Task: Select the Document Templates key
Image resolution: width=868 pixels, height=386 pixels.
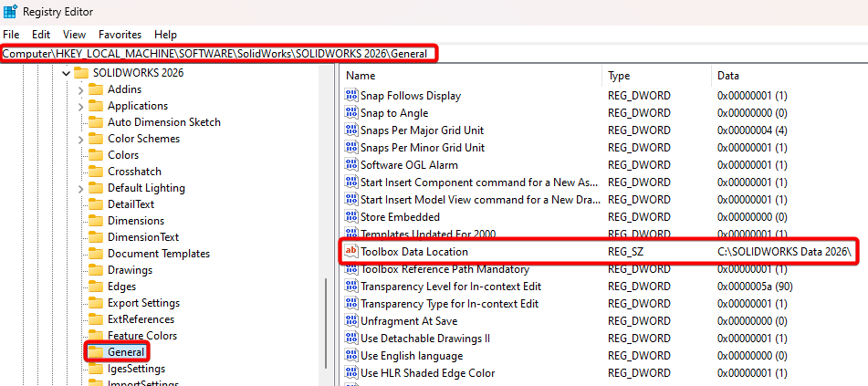Action: [x=159, y=254]
